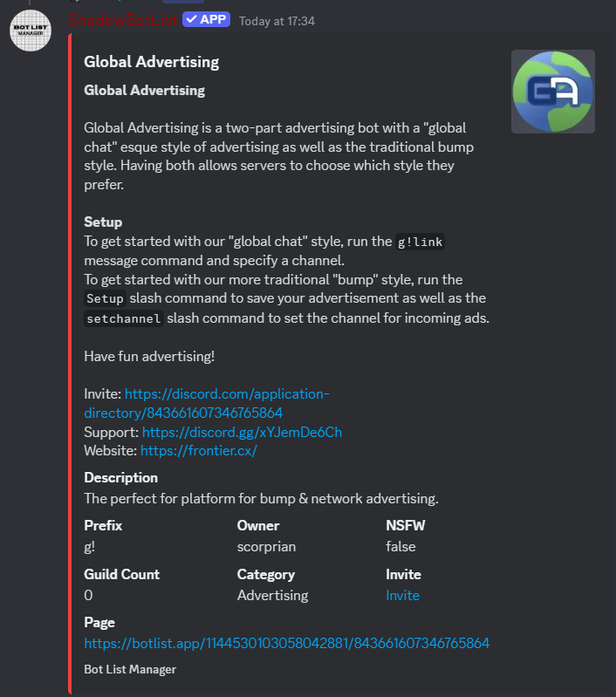Image resolution: width=616 pixels, height=697 pixels.
Task: Open the discord.gg support server link
Action: tap(242, 432)
